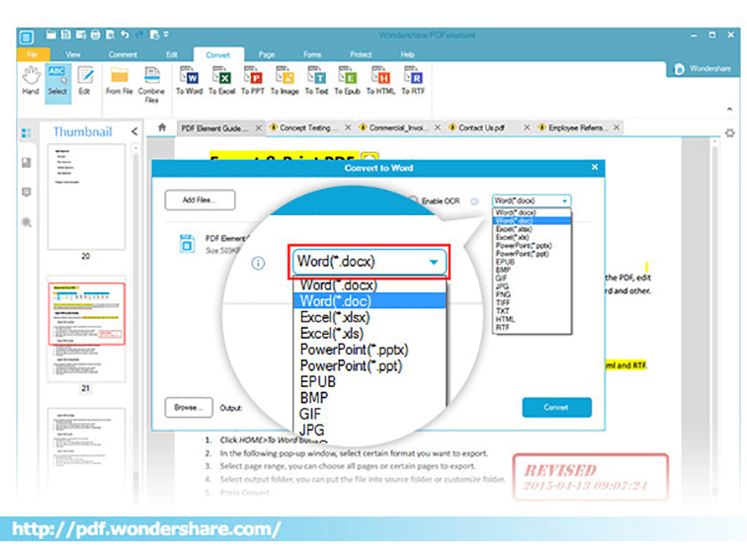Screen dimensions: 747x560
Task: Click the Wondershare account button
Action: point(704,68)
